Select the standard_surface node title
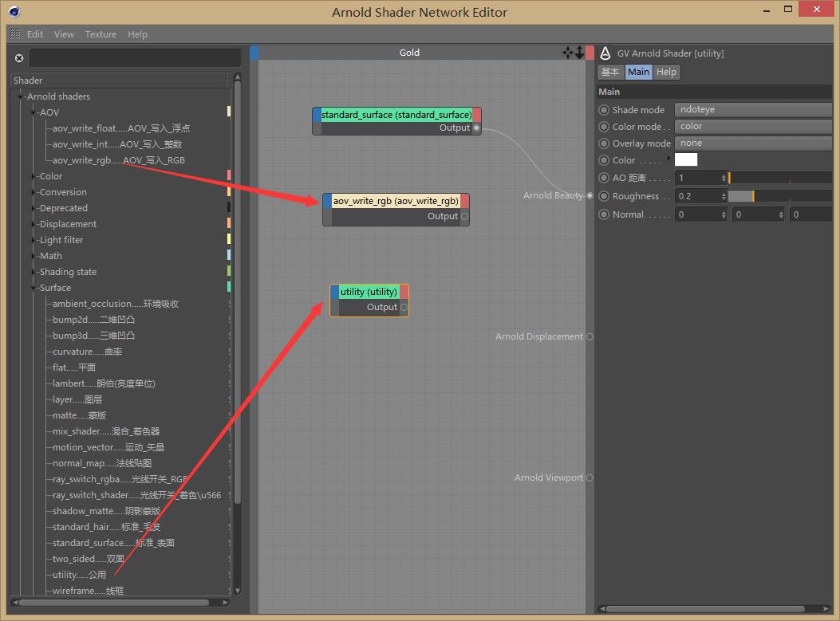 coord(396,115)
